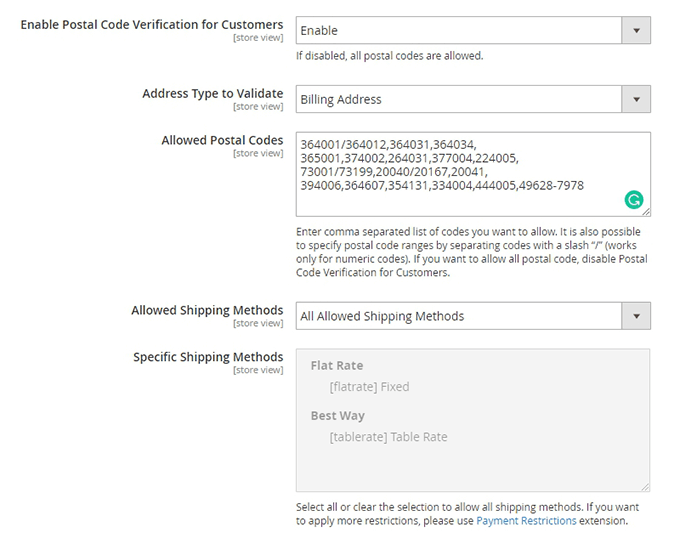Click the Allowed Shipping Methods label
Screen dimensions: 680x544
coord(207,310)
